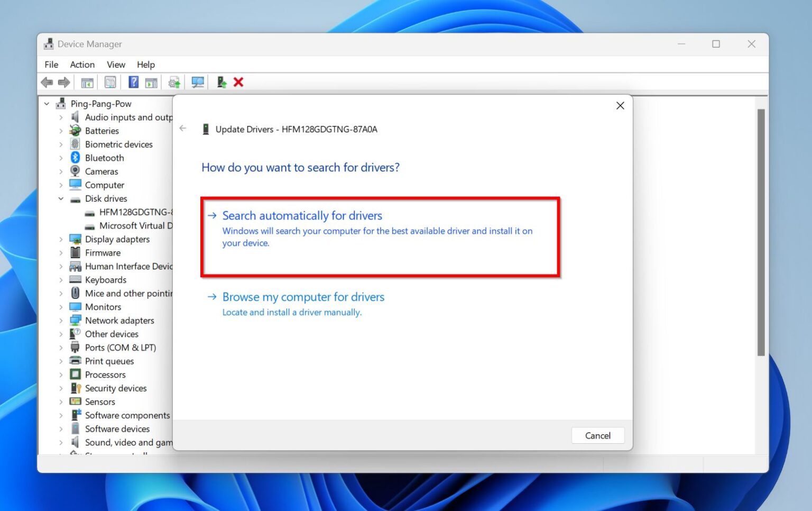Screen dimensions: 812x511
Task: Open the View menu
Action: pos(116,65)
